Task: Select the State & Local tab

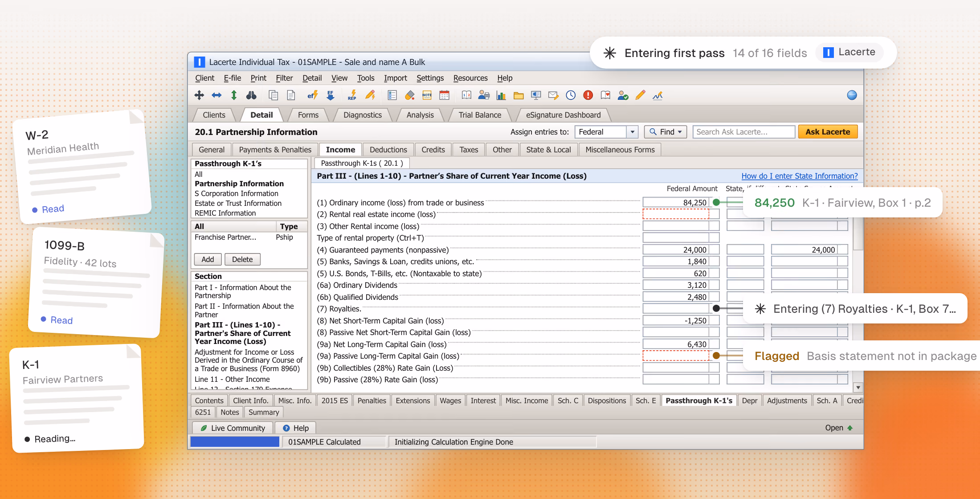Action: 548,150
